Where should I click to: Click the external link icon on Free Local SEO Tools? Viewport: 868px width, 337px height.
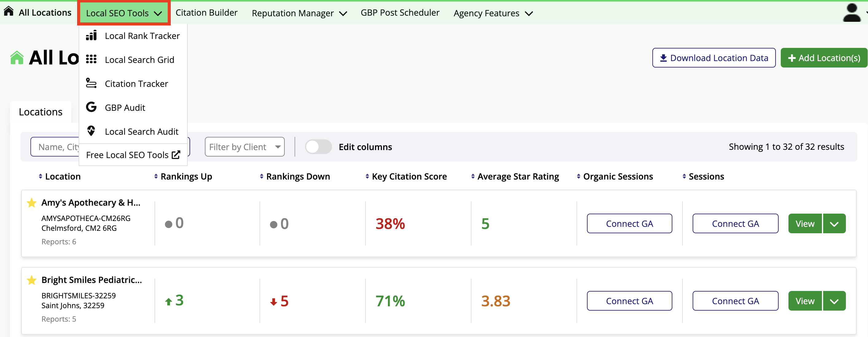[x=176, y=154]
